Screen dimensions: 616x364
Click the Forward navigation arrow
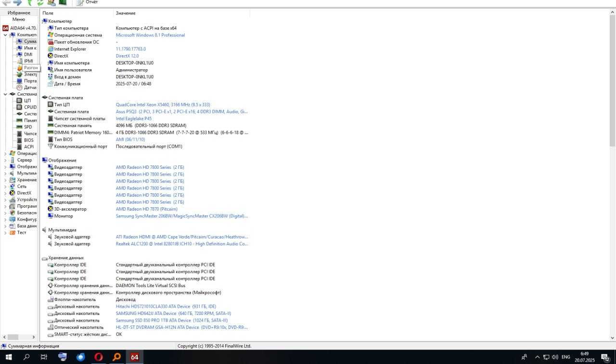(x=17, y=2)
